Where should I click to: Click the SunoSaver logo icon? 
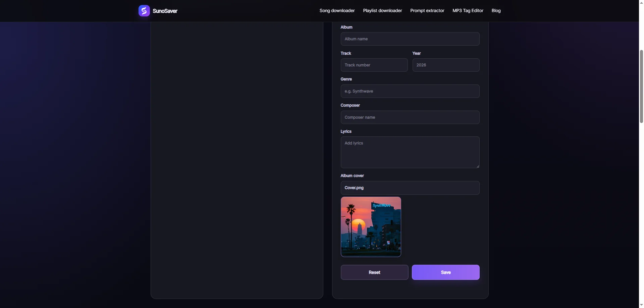click(144, 11)
